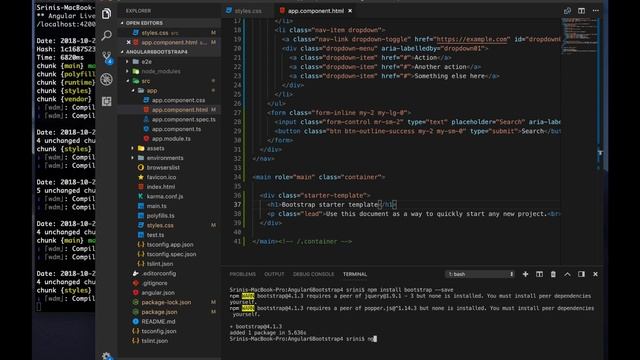Move the panel to the right

tap(581, 274)
